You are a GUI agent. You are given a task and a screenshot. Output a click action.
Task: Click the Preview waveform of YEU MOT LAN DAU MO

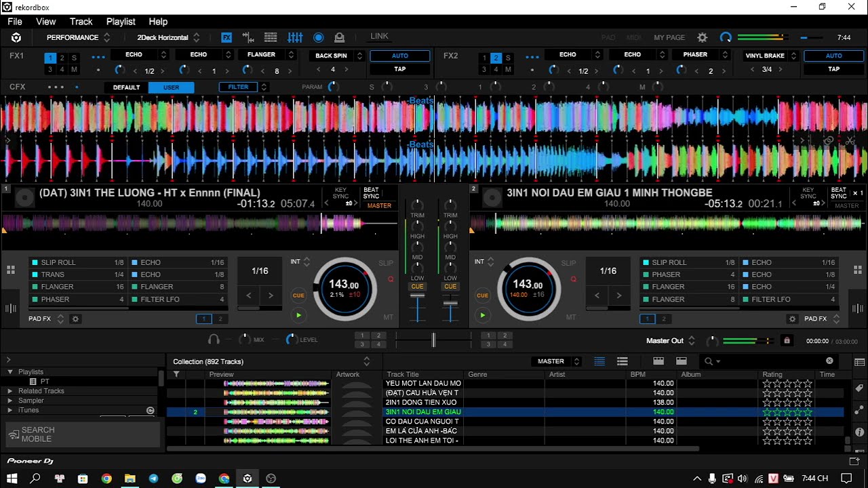276,384
